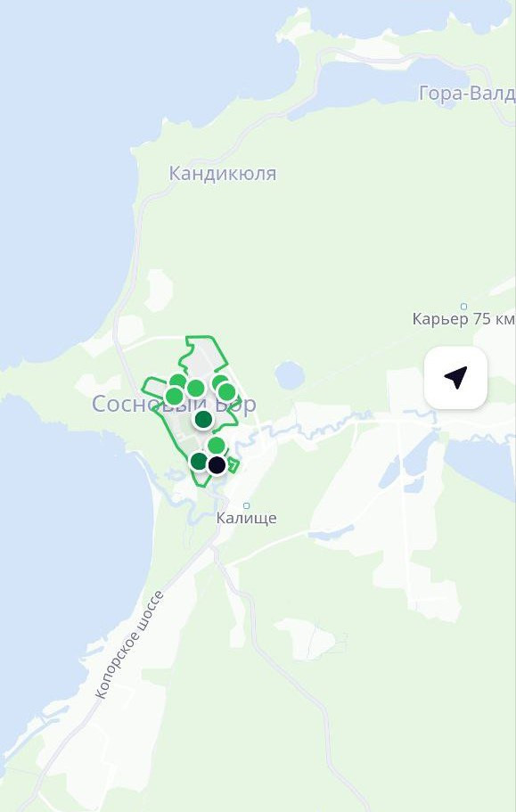
Task: Tap the current location arrow button
Action: 455,378
